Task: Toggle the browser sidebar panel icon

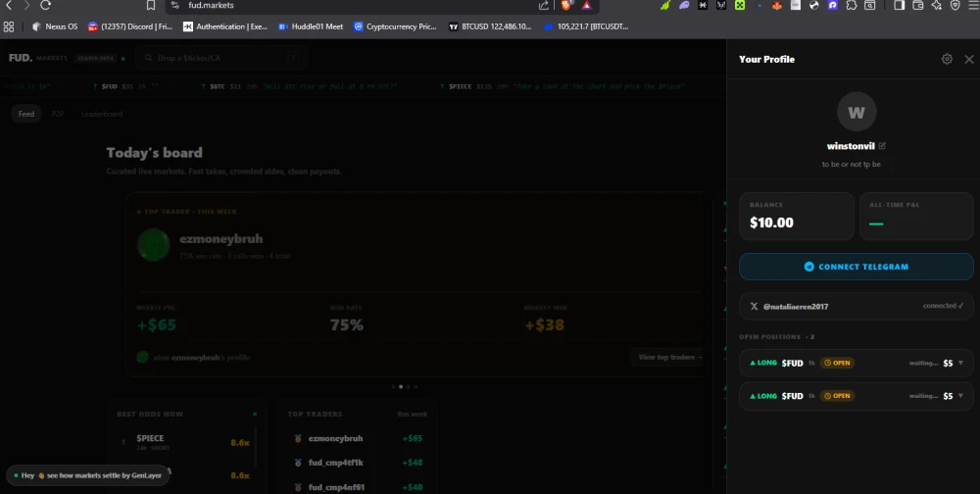Action: coord(899,5)
